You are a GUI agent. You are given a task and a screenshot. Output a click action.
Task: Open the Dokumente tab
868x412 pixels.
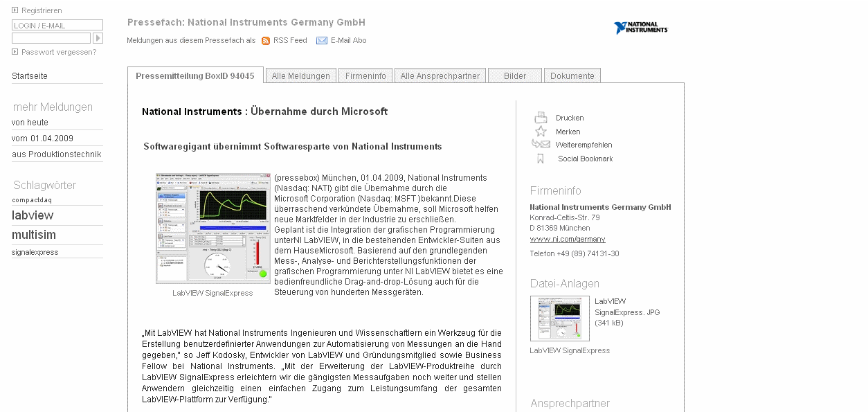[x=572, y=76]
